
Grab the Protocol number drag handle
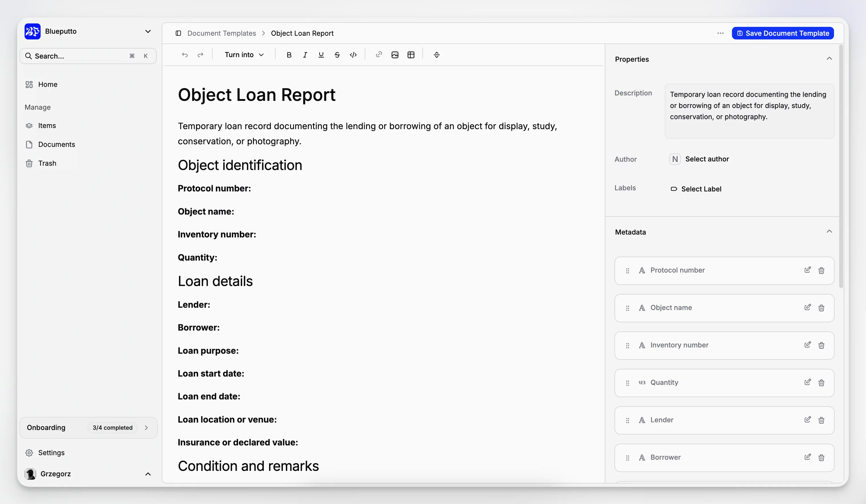pos(628,271)
